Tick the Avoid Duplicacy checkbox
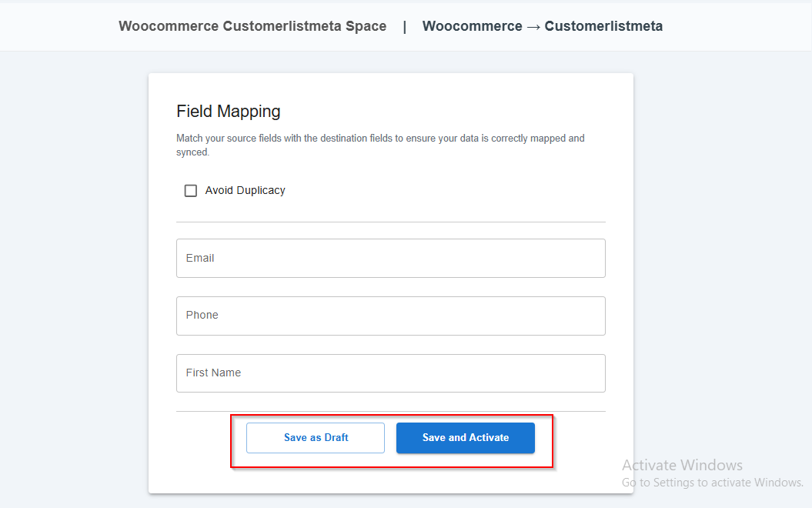The width and height of the screenshot is (812, 508). 191,191
